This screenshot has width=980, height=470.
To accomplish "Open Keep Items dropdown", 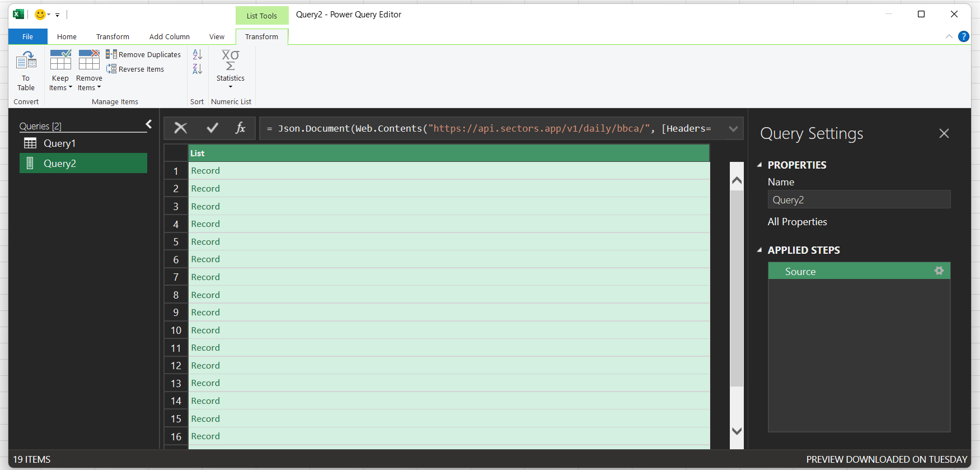I will [x=60, y=71].
